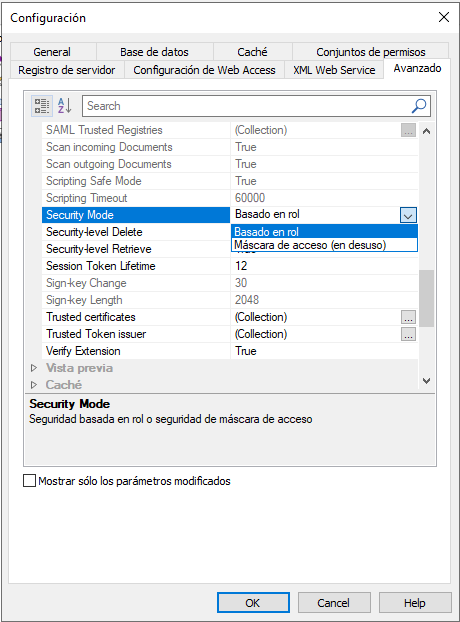Image resolution: width=460 pixels, height=622 pixels.
Task: Enable Mostrar sólo los parámetros modificados
Action: pos(30,481)
